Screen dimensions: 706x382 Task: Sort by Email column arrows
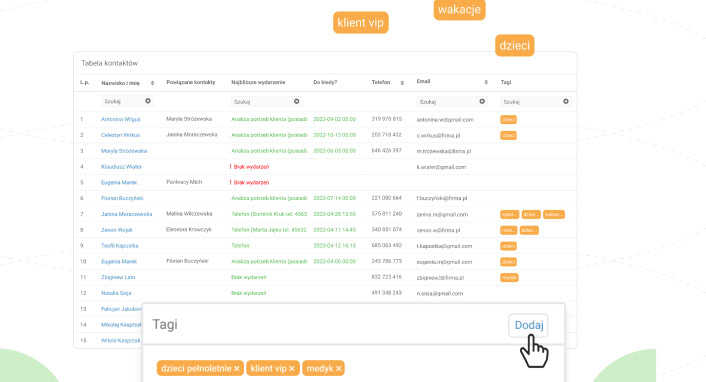coord(486,82)
